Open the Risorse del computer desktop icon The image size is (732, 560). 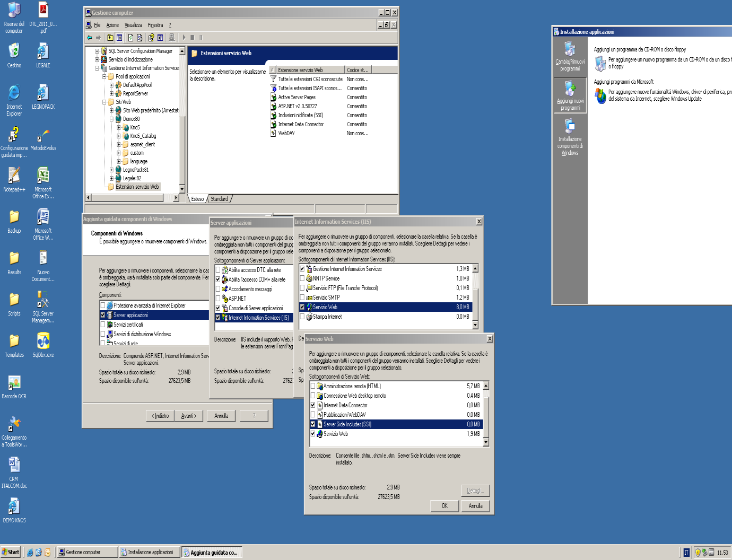[14, 17]
